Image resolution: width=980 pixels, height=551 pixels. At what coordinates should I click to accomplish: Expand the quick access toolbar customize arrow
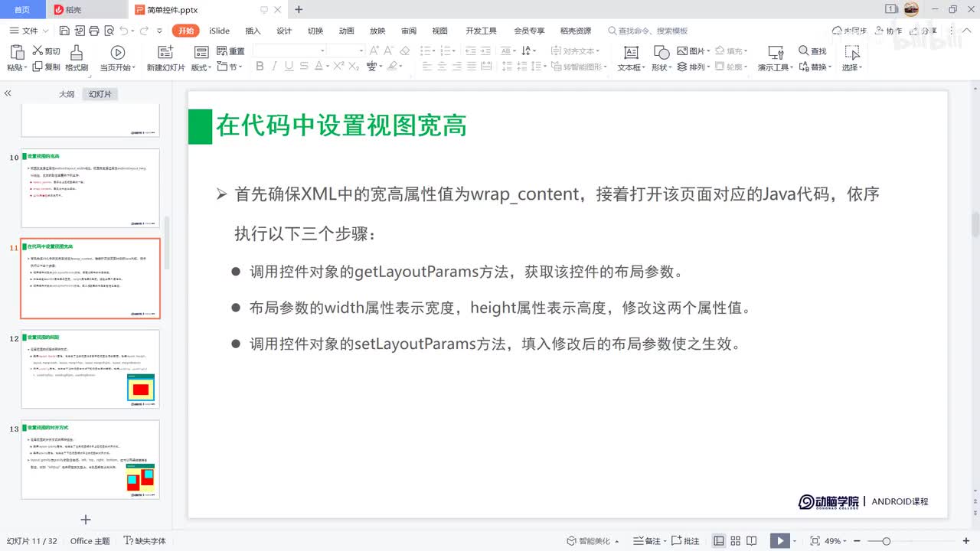pos(159,31)
